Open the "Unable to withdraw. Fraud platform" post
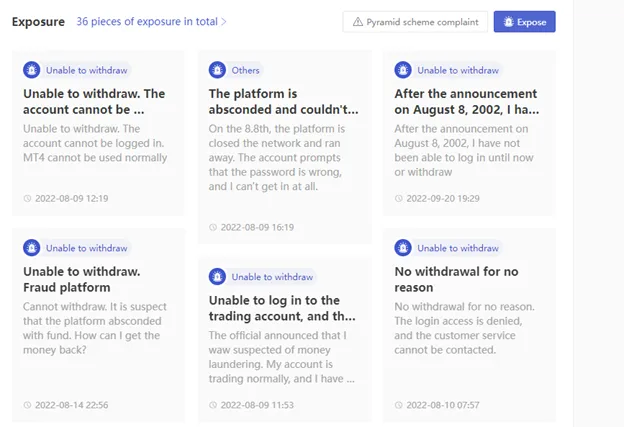Viewport: 624px width, 427px height. [82, 279]
